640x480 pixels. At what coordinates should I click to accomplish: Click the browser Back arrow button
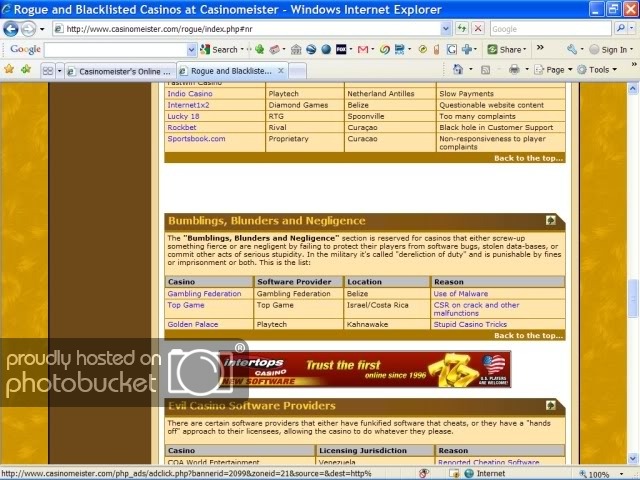11,29
